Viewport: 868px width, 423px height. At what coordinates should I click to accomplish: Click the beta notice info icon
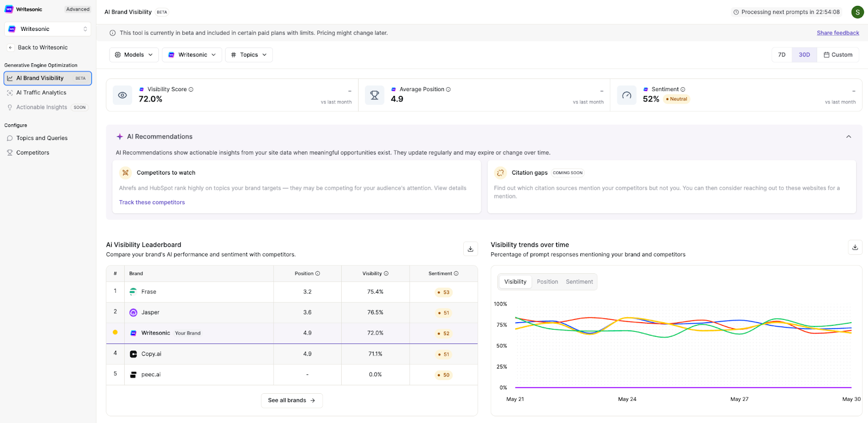click(x=113, y=33)
